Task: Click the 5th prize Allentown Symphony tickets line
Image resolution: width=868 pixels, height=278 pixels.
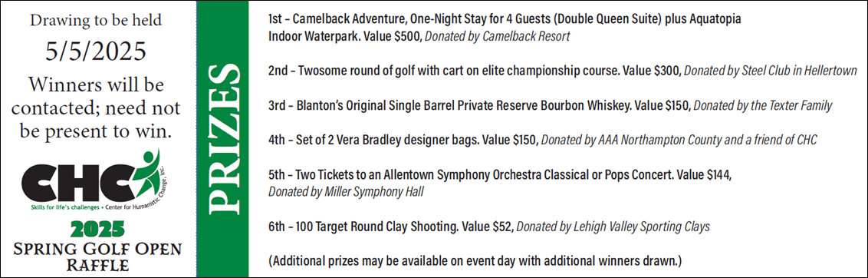Action: [500, 175]
